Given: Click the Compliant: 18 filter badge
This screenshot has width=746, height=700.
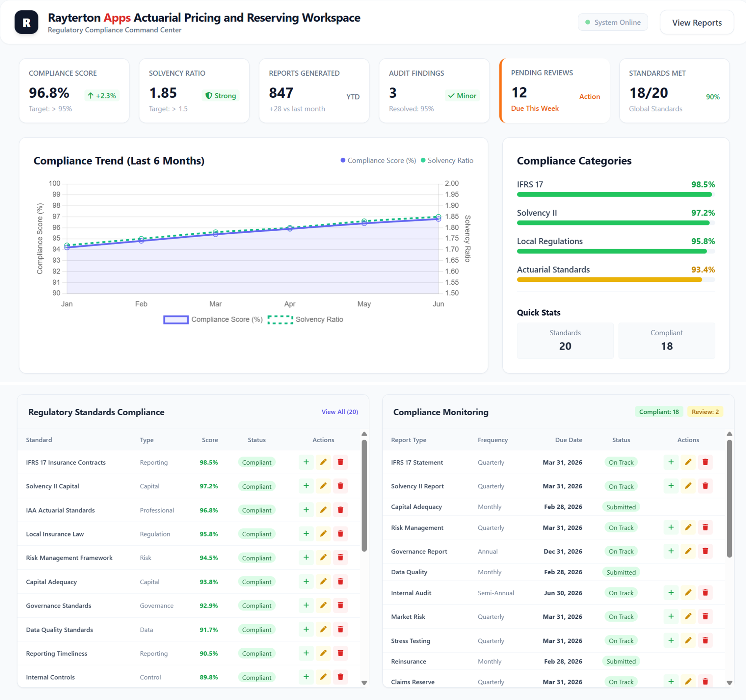Looking at the screenshot, I should pyautogui.click(x=658, y=412).
